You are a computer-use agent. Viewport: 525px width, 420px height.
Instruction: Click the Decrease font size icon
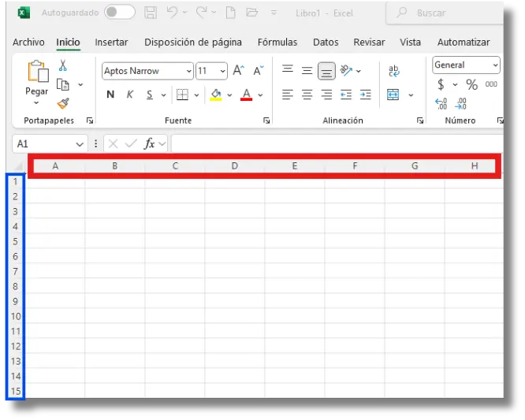(258, 71)
